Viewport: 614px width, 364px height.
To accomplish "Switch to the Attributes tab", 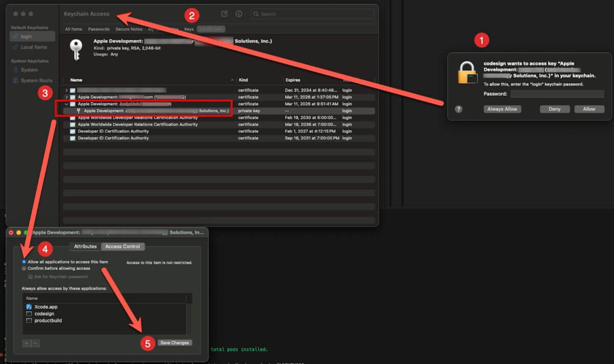I will coord(85,246).
